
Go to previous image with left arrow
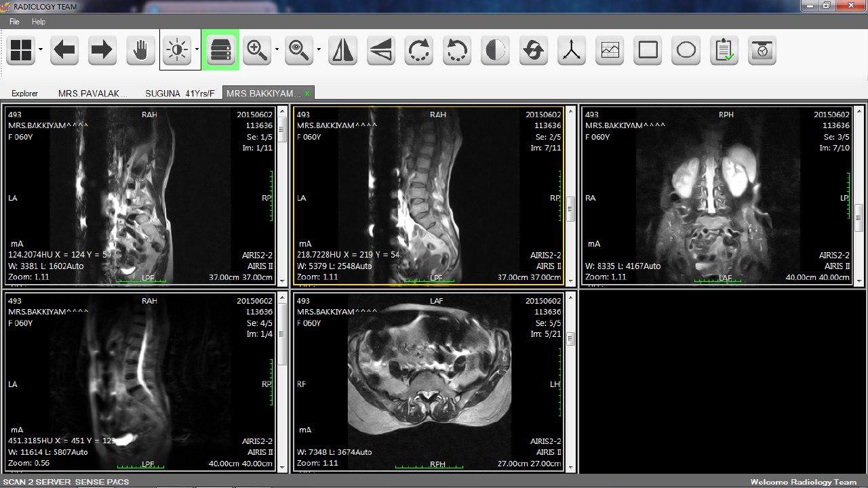click(64, 50)
